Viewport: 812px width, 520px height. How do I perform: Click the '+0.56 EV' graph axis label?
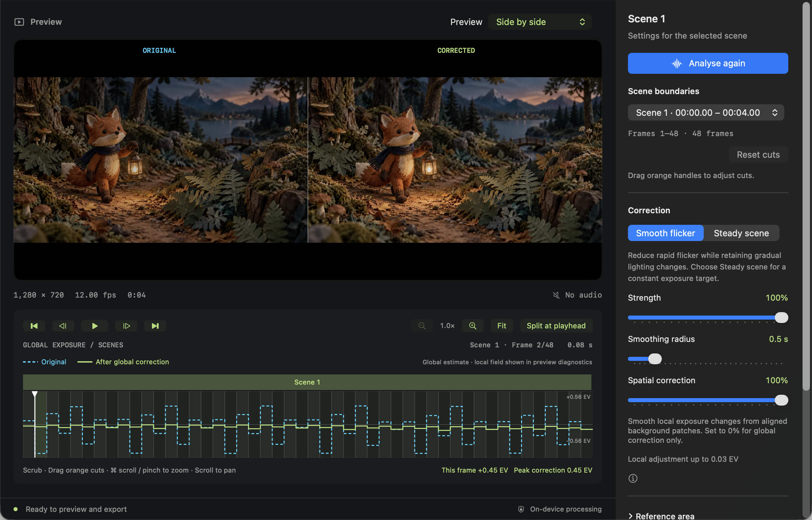click(578, 397)
